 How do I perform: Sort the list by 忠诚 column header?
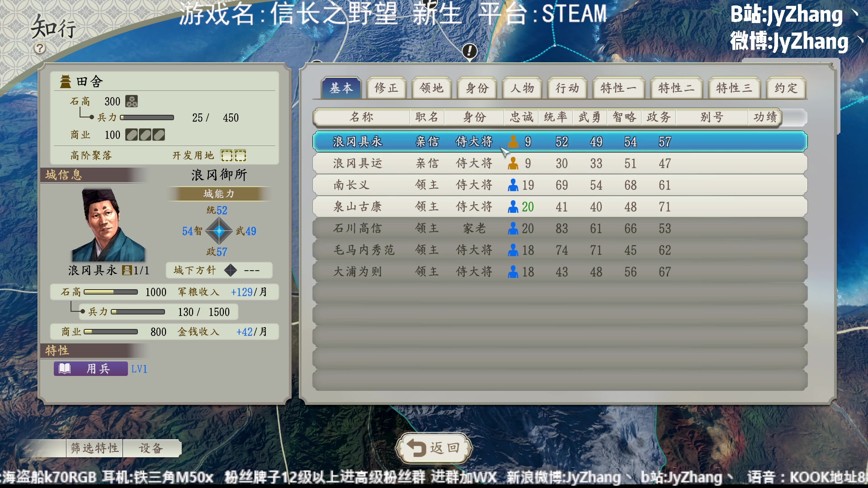(521, 117)
